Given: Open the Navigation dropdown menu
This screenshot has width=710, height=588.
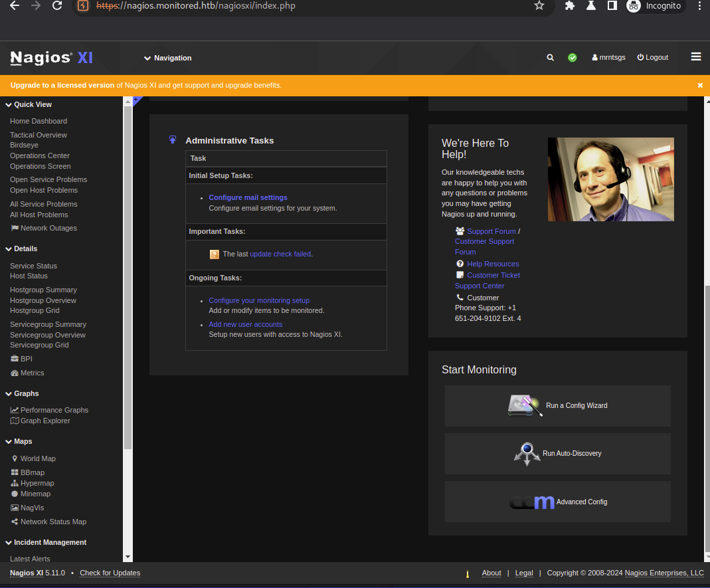Looking at the screenshot, I should tap(167, 58).
